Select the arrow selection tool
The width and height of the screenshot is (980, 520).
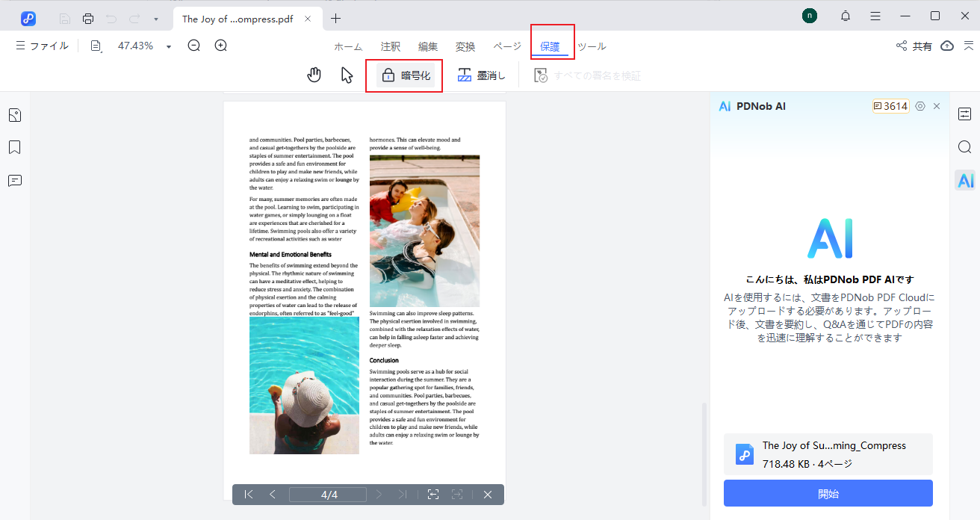coord(347,75)
